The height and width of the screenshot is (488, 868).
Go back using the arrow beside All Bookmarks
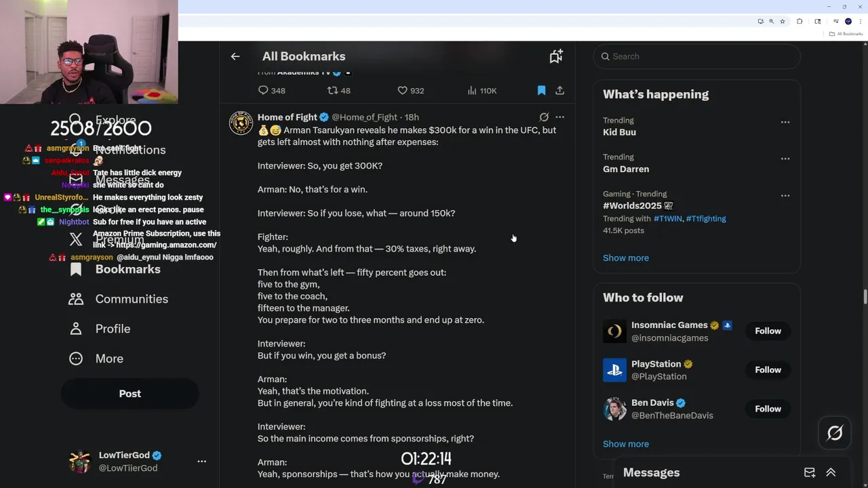pos(235,56)
